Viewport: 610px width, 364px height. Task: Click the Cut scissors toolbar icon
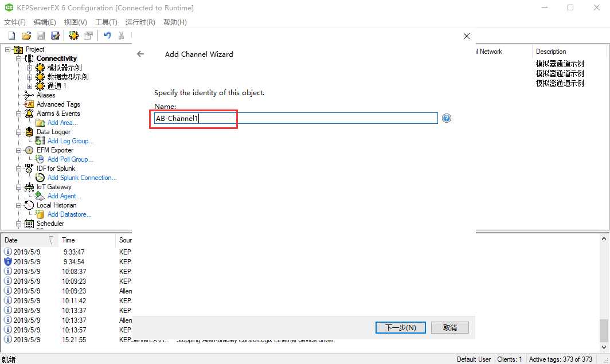122,36
